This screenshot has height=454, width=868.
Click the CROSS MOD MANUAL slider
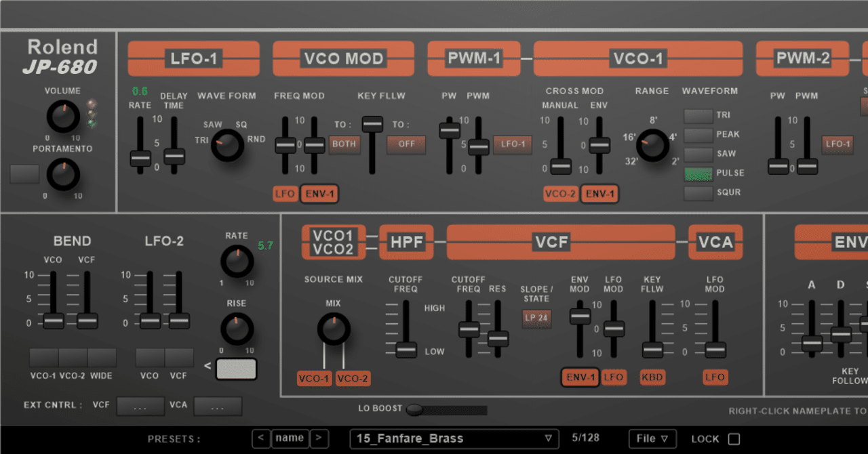click(x=561, y=144)
